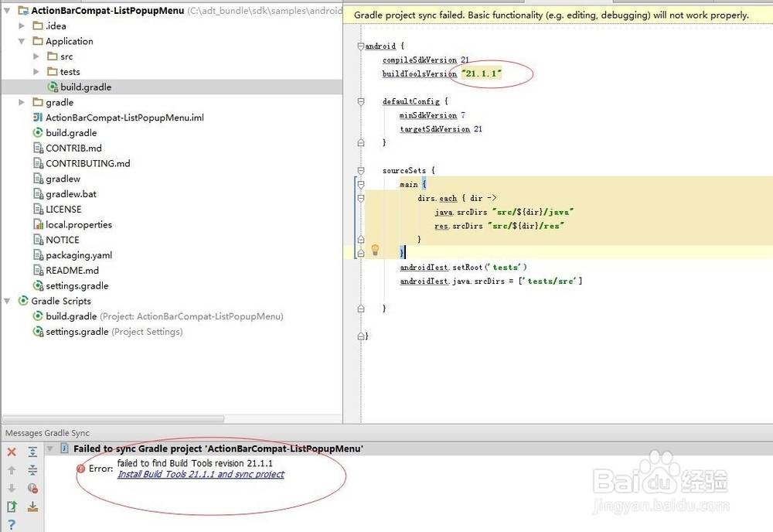Expand the .idea folder

(22, 26)
